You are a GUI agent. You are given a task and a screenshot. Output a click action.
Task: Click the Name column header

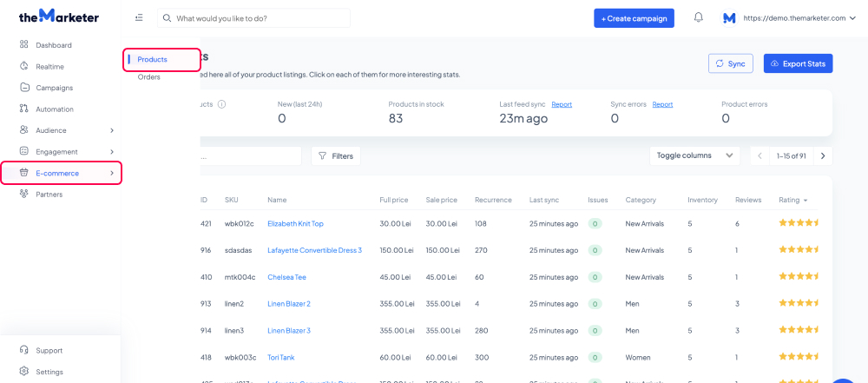277,200
